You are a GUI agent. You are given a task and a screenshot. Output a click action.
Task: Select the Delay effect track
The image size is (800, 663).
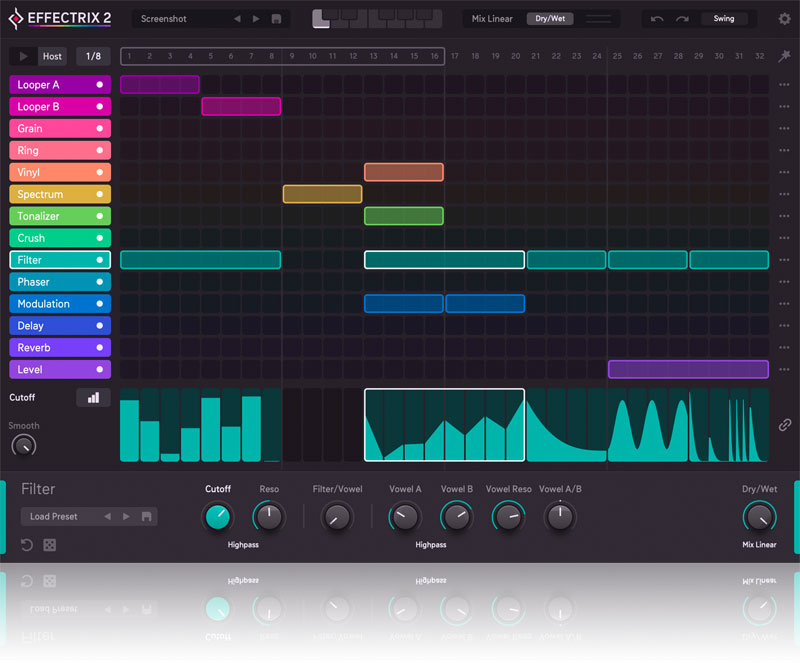tap(50, 326)
